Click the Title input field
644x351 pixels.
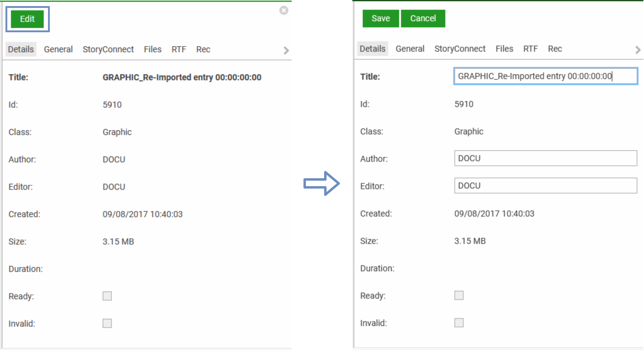click(545, 76)
